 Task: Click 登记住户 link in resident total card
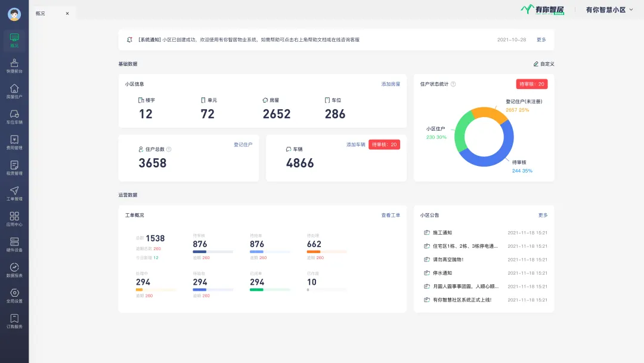[x=243, y=144]
